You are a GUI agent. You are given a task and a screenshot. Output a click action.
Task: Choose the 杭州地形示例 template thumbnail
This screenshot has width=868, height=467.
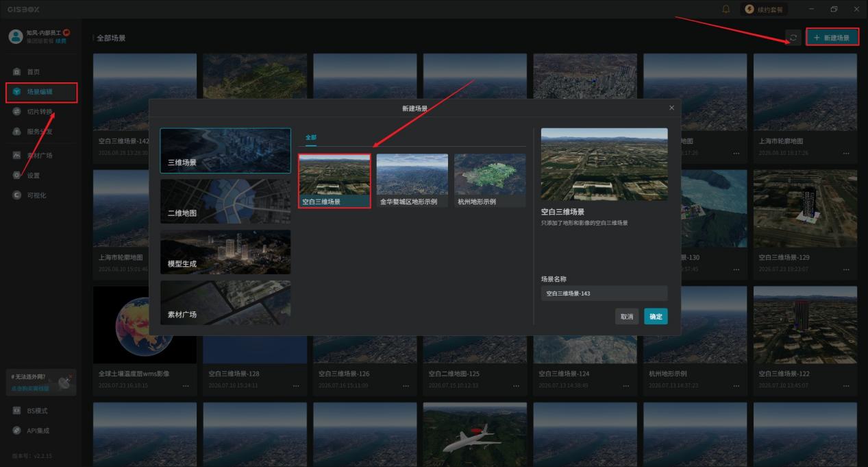[490, 175]
